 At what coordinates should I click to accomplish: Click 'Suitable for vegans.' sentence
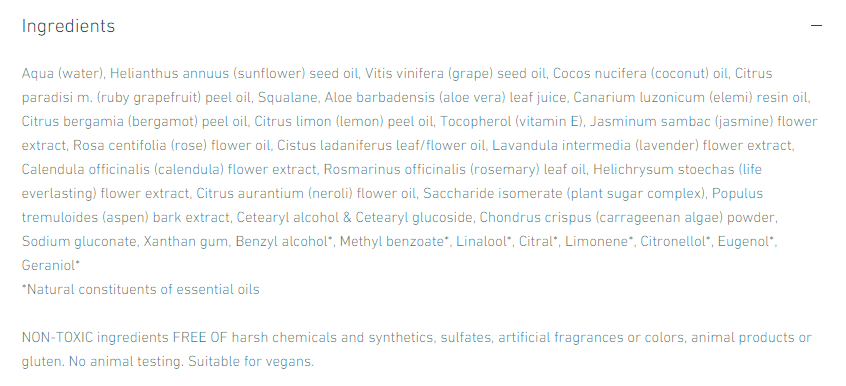point(251,362)
